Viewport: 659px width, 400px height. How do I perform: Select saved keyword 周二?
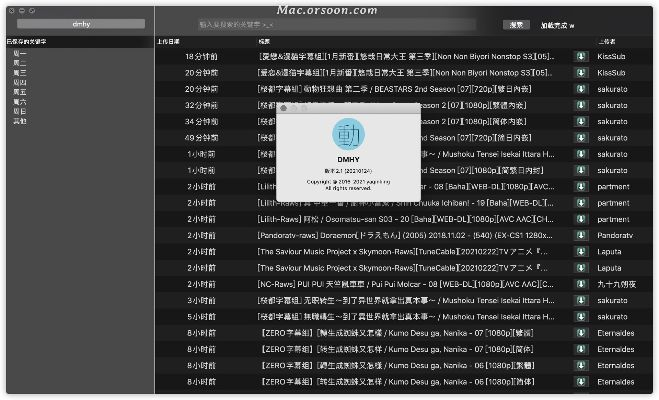(20, 63)
